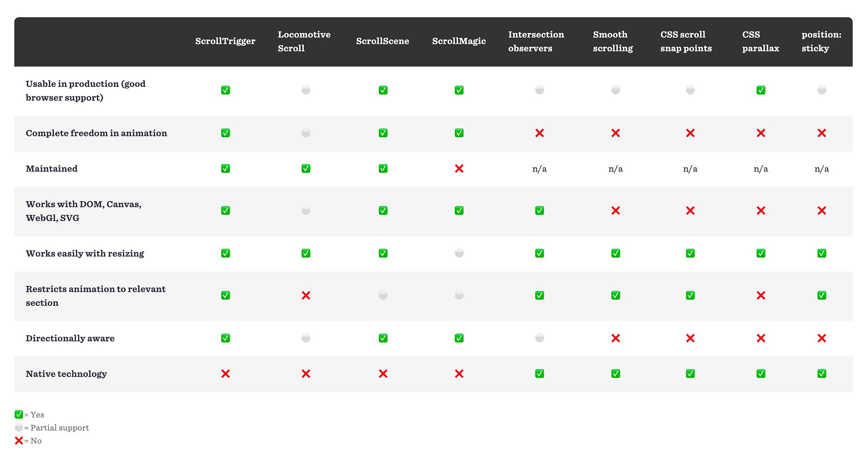868x466 pixels.
Task: Click position: sticky's checkmark in Restricts animation row
Action: [822, 295]
